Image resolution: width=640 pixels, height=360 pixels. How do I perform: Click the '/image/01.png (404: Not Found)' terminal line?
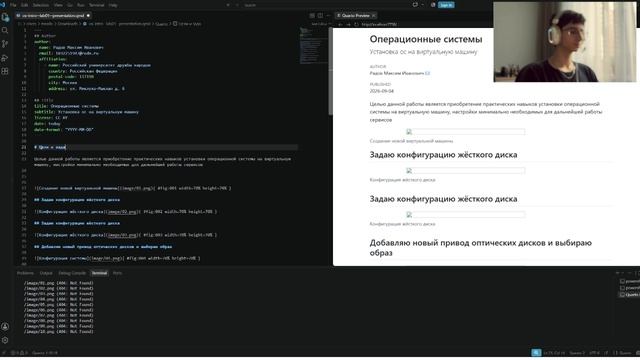58,283
